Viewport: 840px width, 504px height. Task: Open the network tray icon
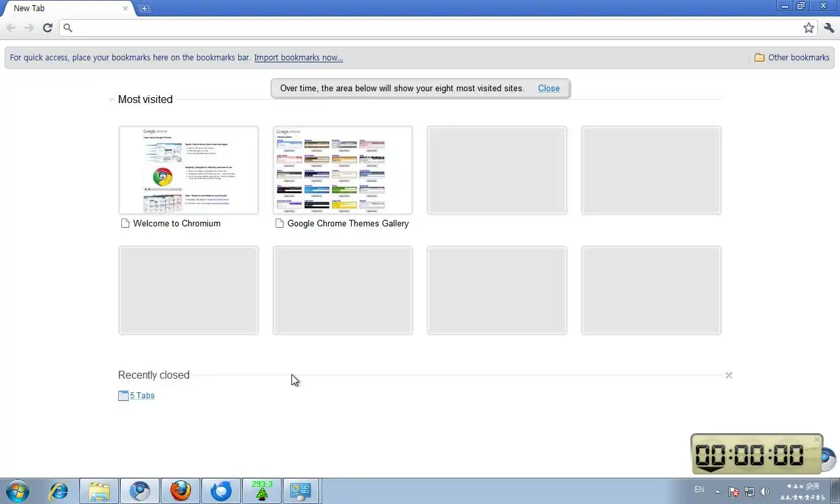click(749, 492)
